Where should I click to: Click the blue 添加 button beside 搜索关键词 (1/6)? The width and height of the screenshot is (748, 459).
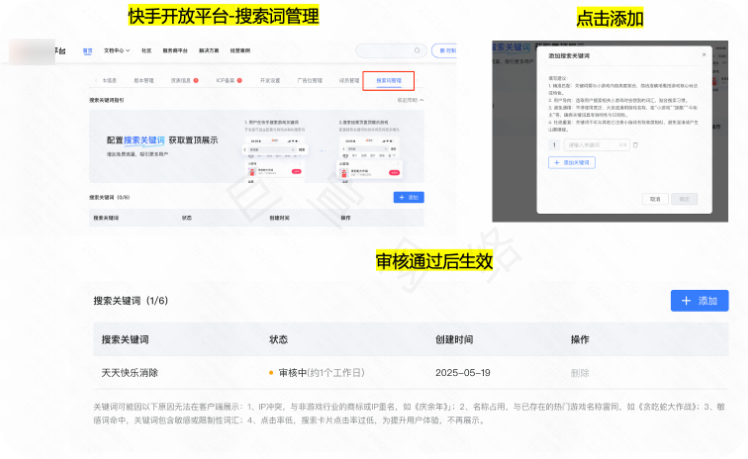click(699, 301)
